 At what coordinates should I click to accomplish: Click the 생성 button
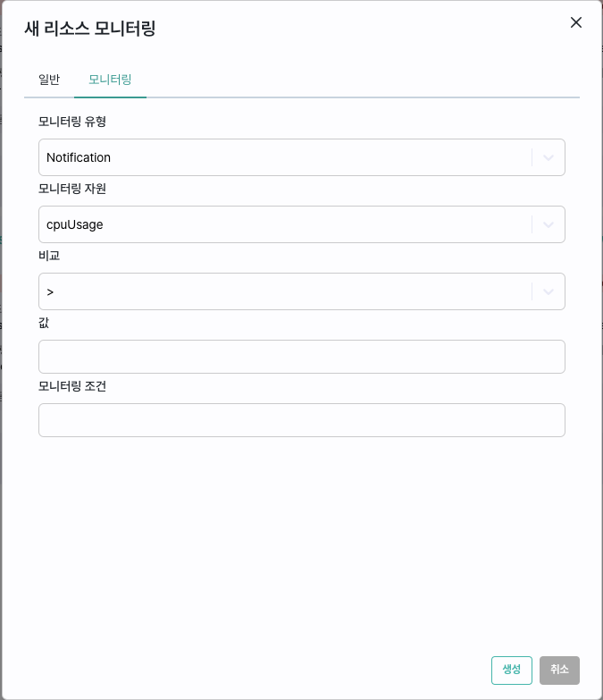(512, 670)
